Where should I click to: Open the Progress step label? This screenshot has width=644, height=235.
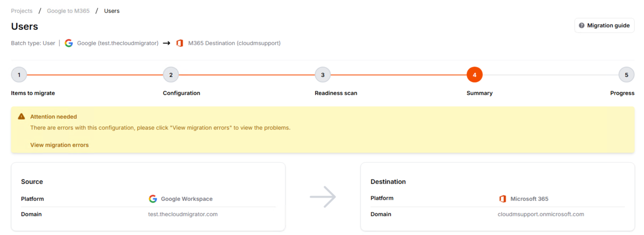coord(622,93)
